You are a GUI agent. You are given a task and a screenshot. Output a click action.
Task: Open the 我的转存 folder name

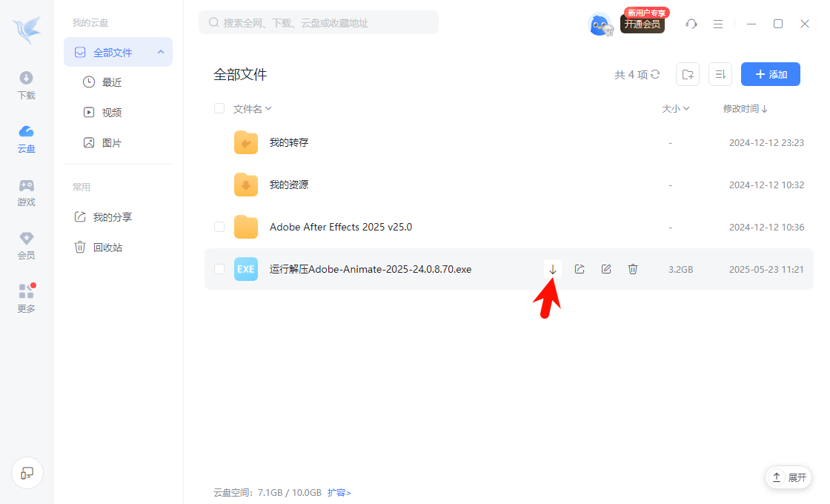tap(289, 142)
